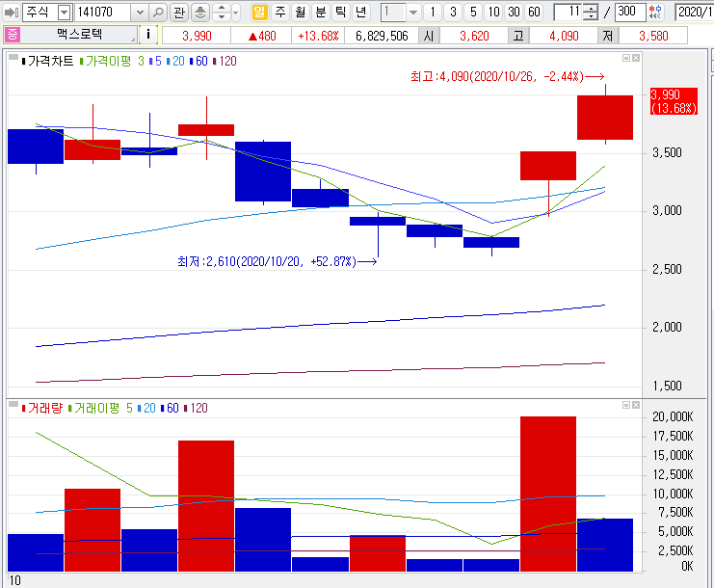
Task: Click the red-blue candle compress icon
Action: click(655, 13)
